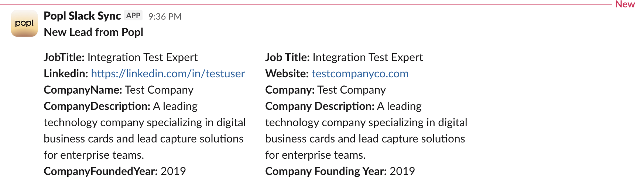
Task: Select the CompanyFoundedYear field label
Action: pyautogui.click(x=100, y=171)
